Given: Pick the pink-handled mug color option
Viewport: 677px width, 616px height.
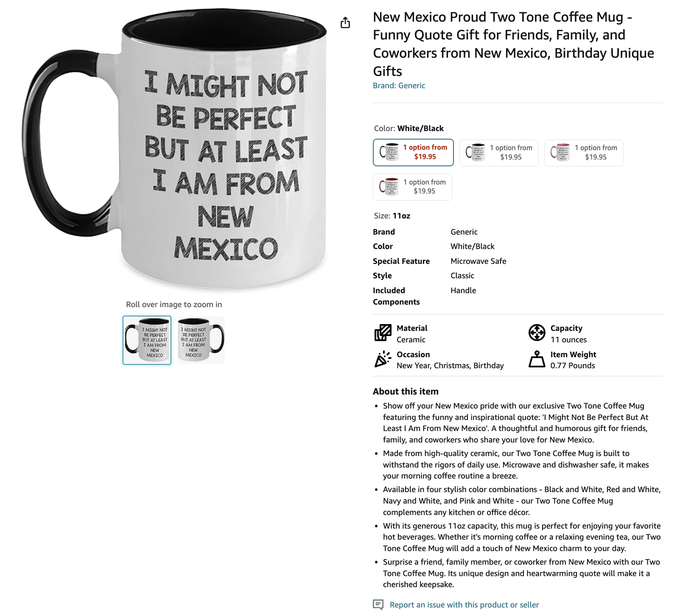Looking at the screenshot, I should tap(584, 153).
